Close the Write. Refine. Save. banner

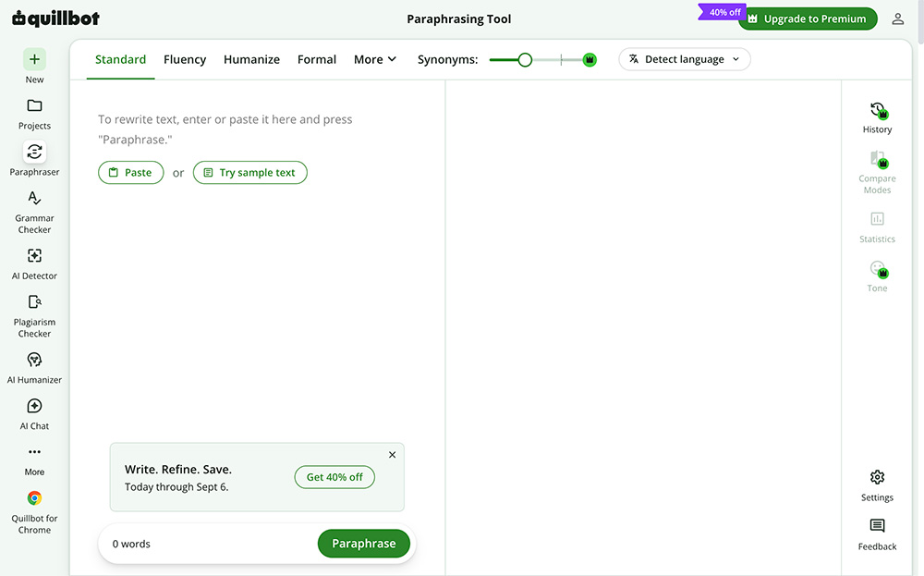pos(392,455)
